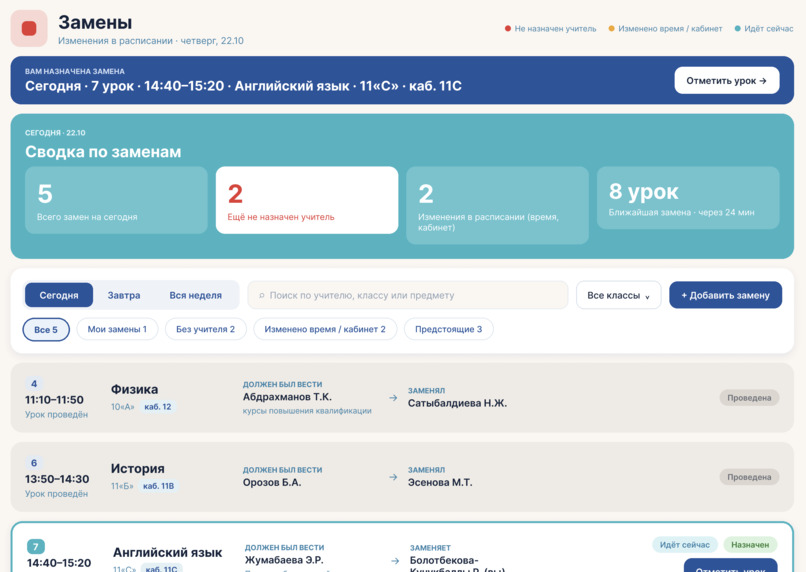Click the каб. 11В room tag
Image resolution: width=806 pixels, height=572 pixels.
[158, 486]
